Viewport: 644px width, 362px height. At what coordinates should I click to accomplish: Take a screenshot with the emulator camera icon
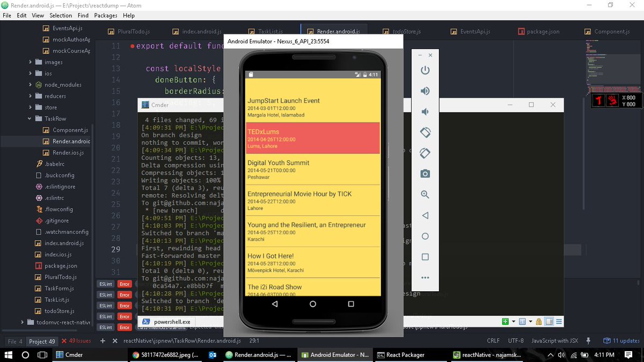(x=425, y=173)
